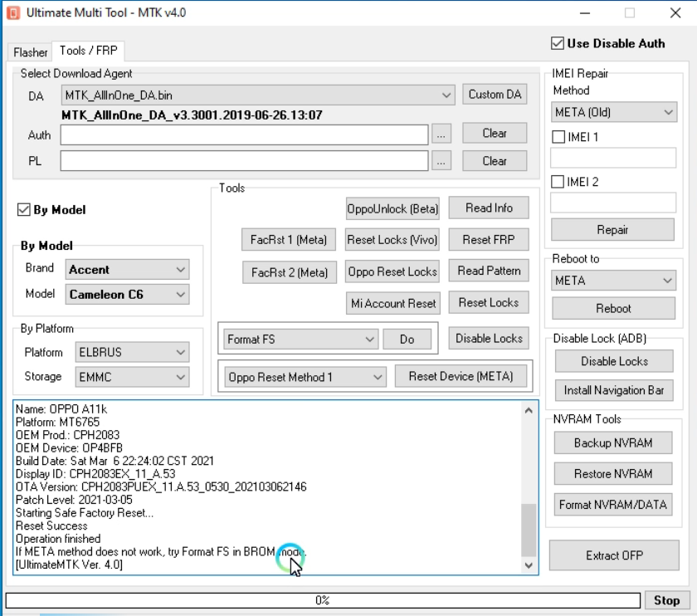
Task: Click log line '[UltimateMTK Ver. 4.0]'
Action: point(69,565)
